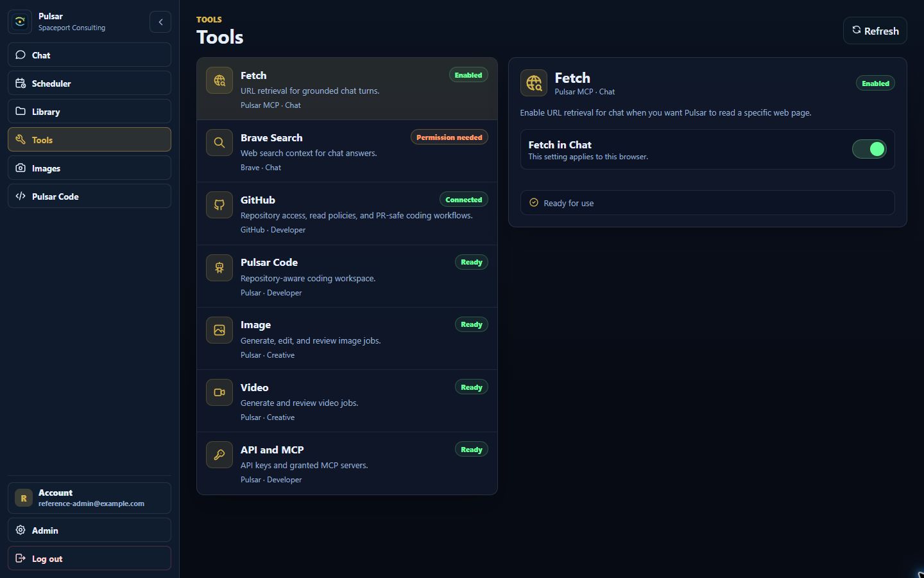Screen dimensions: 924x578
Task: Click the Connected badge on GitHub
Action: click(x=463, y=200)
